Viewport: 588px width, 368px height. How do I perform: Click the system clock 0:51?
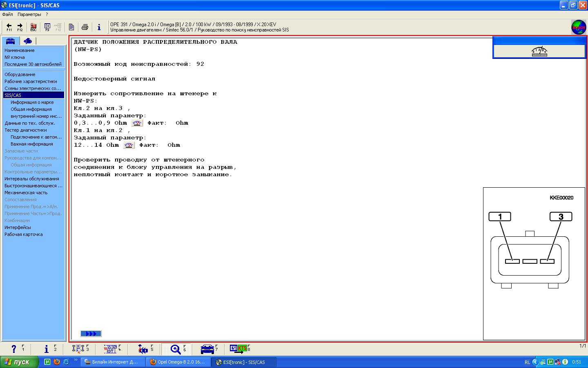[577, 362]
